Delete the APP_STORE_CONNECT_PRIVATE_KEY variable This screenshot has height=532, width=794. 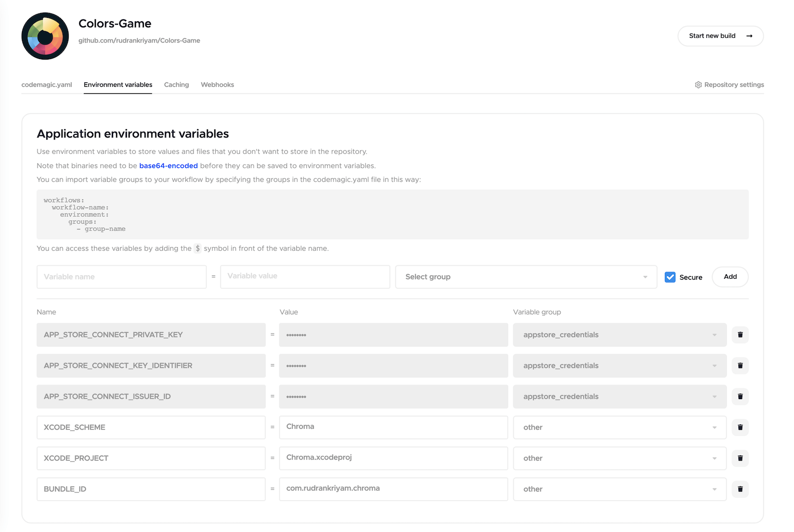740,335
